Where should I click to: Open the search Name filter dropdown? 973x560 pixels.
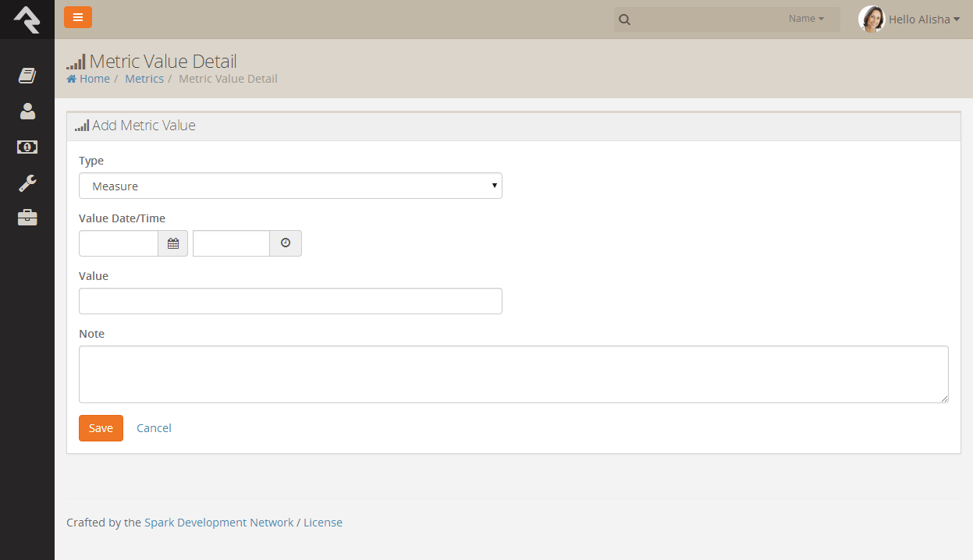pyautogui.click(x=806, y=19)
